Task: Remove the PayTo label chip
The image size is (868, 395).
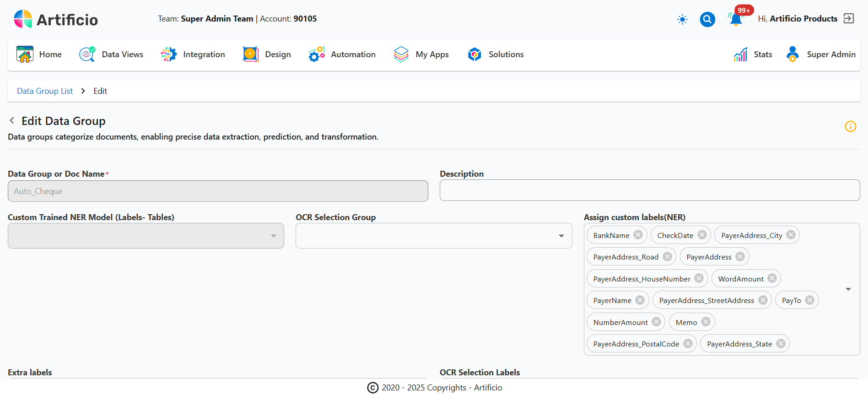Action: tap(809, 300)
